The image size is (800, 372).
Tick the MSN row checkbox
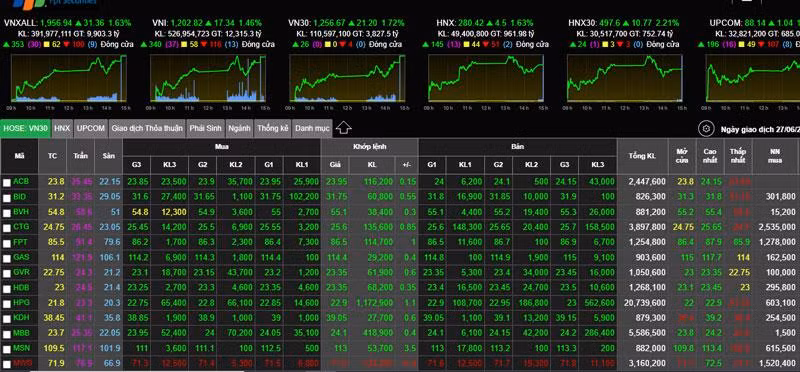(x=6, y=350)
